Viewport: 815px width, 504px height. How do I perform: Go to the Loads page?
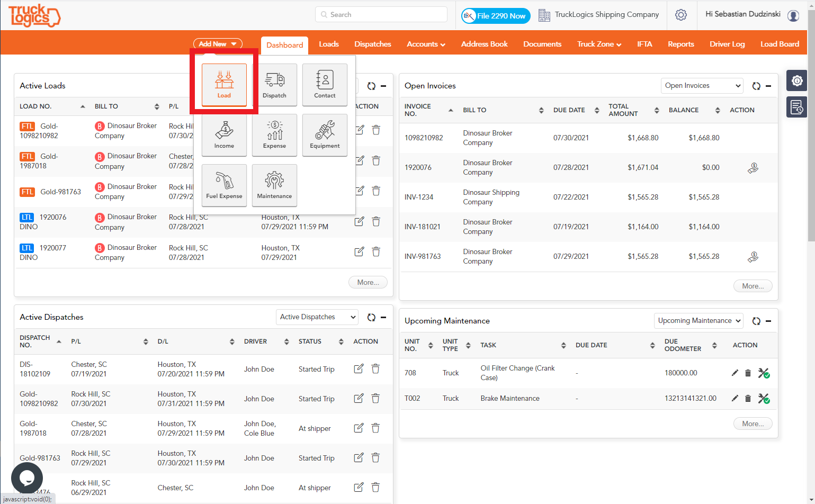[x=329, y=44]
